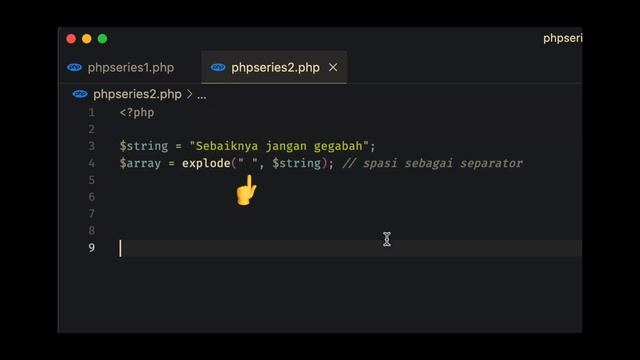Viewport: 640px width, 360px height.
Task: Click the PHP icon on phpseries1.php tab
Action: 74,67
